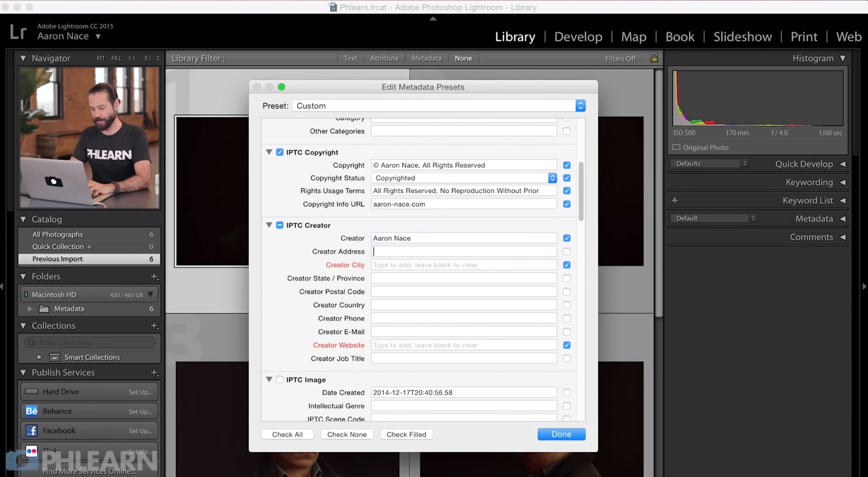The height and width of the screenshot is (477, 868).
Task: Collapse the IPTC Creator section
Action: coord(269,225)
